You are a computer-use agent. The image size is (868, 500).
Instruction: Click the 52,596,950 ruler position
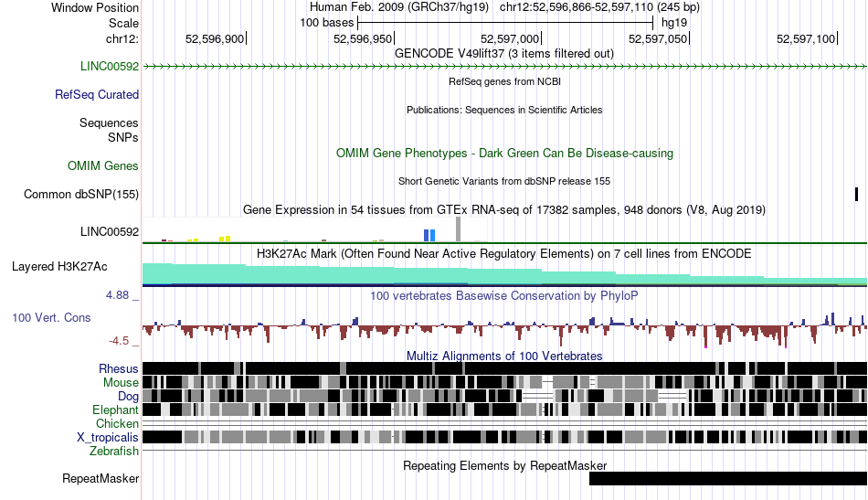pos(363,39)
